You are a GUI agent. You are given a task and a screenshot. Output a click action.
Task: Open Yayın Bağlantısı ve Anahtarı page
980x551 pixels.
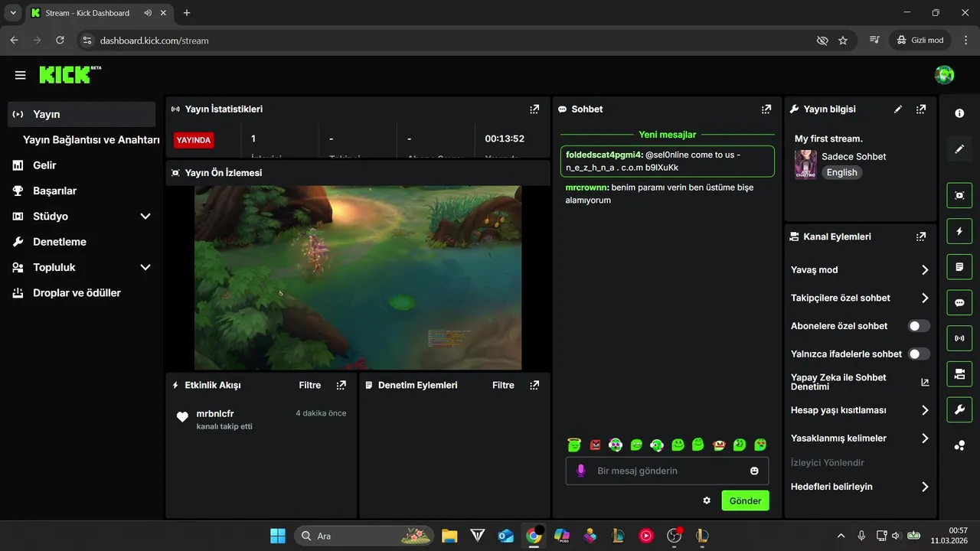(x=91, y=140)
